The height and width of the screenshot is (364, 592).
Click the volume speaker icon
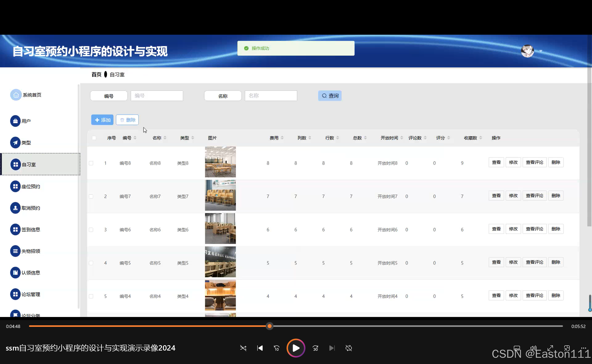(x=533, y=348)
